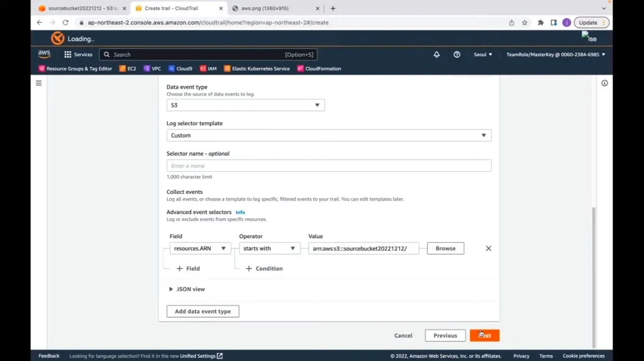The height and width of the screenshot is (361, 644).
Task: Add a new Field to the selector
Action: 188,268
